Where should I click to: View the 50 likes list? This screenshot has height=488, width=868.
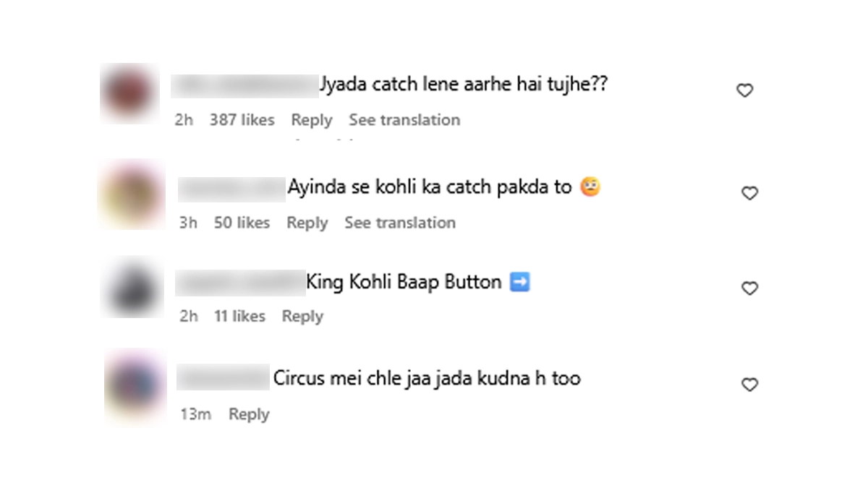tap(242, 223)
